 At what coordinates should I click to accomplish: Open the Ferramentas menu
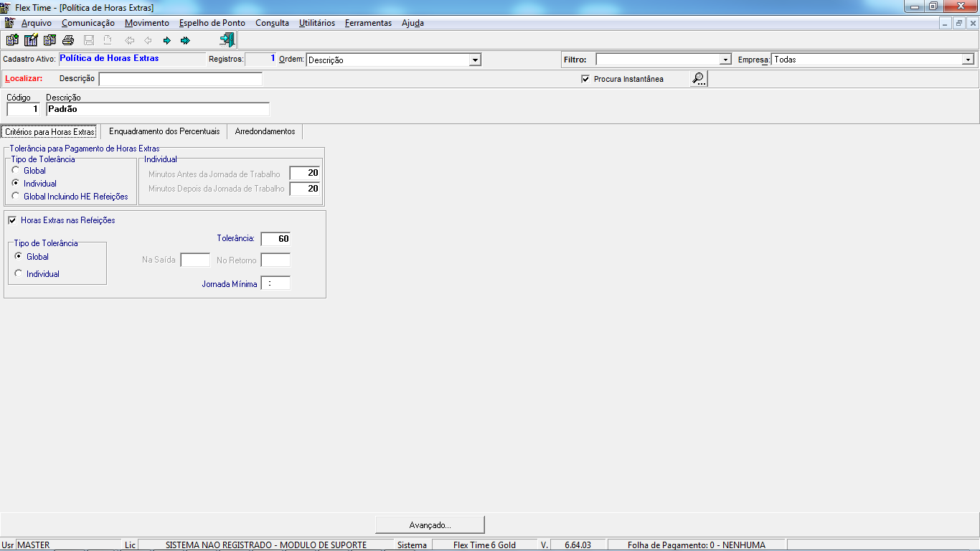[369, 23]
